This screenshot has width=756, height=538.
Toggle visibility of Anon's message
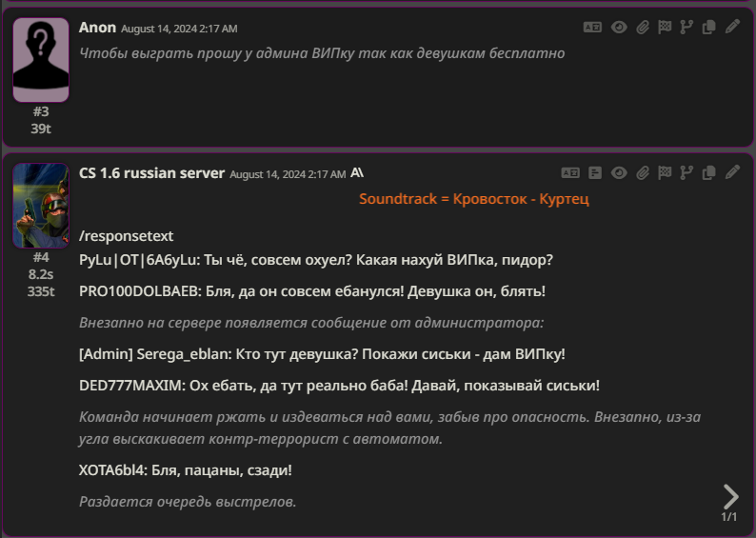(619, 28)
